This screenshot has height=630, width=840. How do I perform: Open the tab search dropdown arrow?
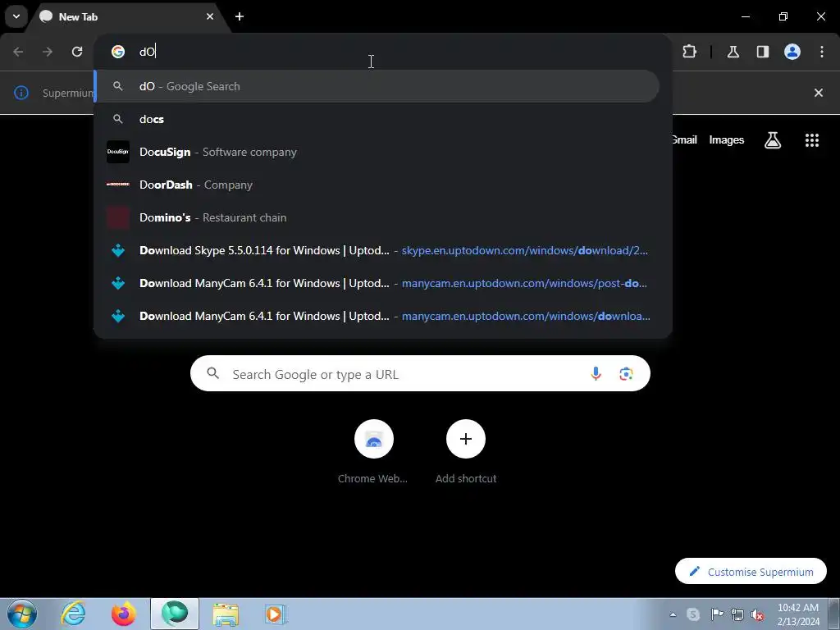click(16, 16)
